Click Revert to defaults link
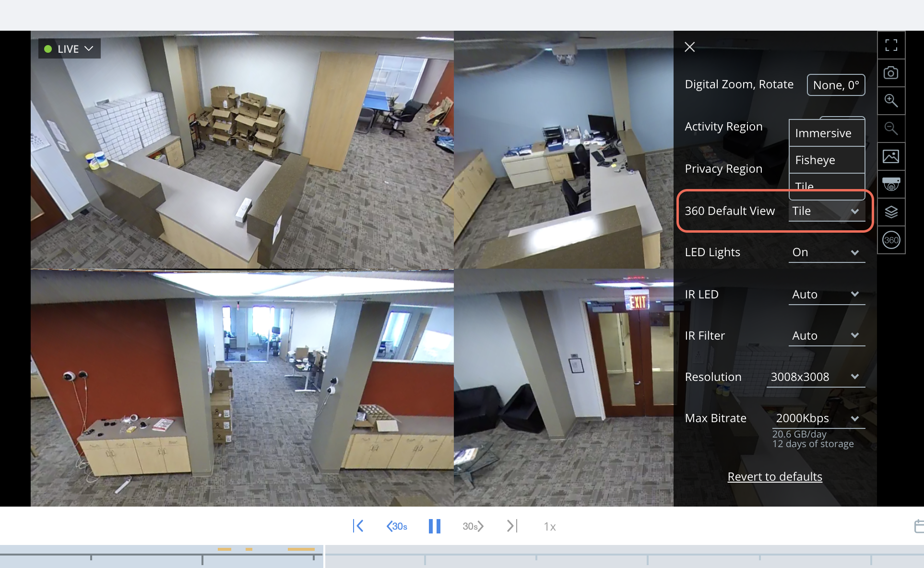The width and height of the screenshot is (924, 568). [775, 476]
